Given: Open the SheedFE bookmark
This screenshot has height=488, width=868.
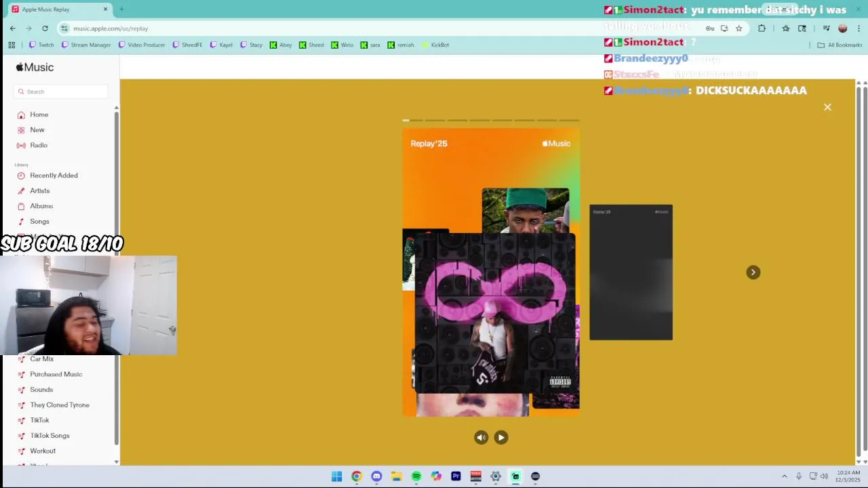Looking at the screenshot, I should click(x=188, y=45).
